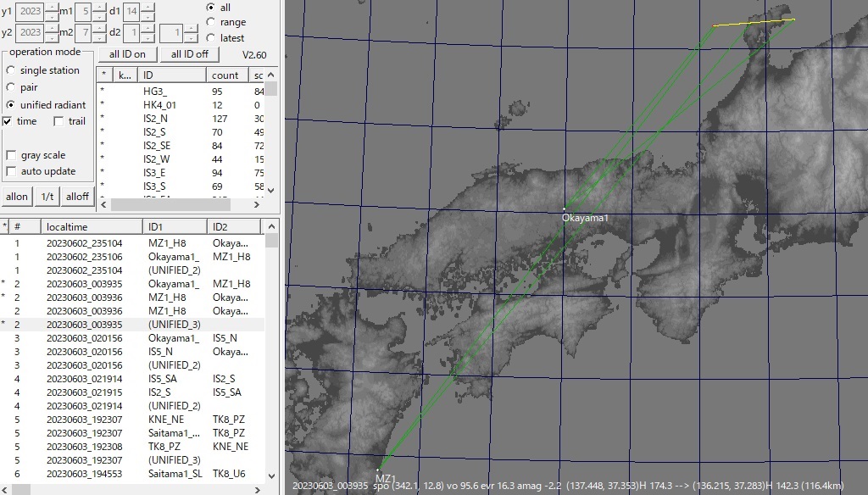Sort the station list by the "count" column
Image resolution: width=868 pixels, height=495 pixels.
(227, 75)
